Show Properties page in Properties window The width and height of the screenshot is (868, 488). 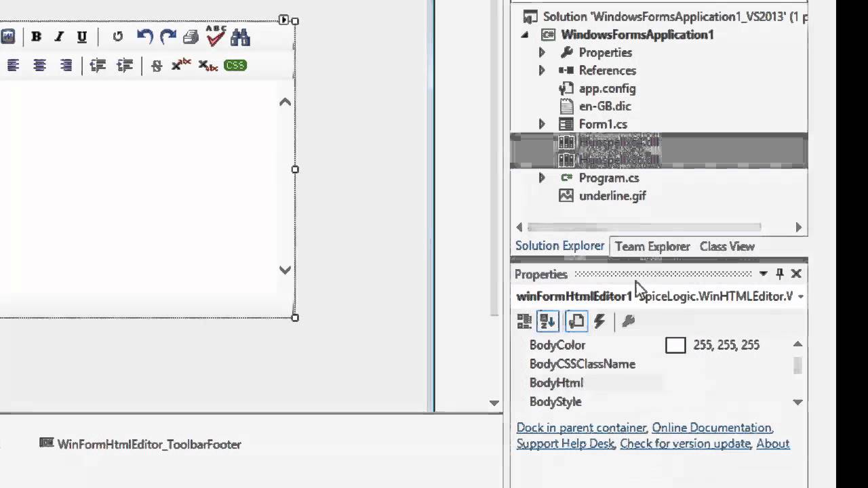pos(576,321)
